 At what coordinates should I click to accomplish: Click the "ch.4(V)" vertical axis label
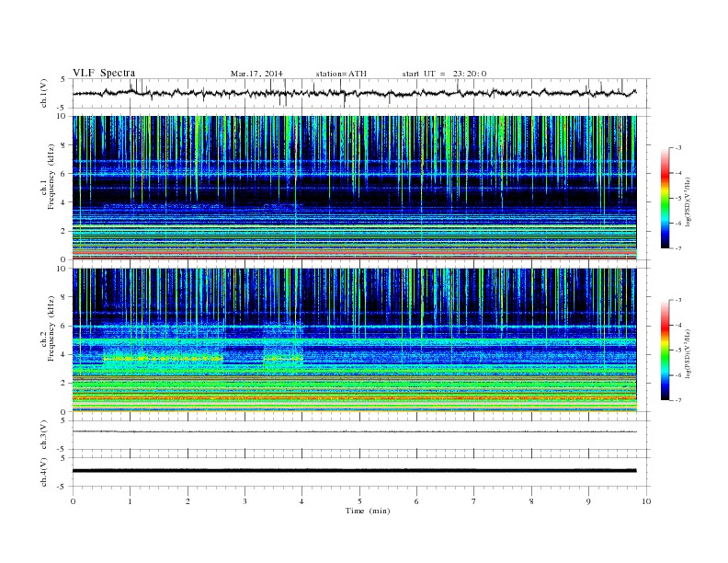(44, 472)
